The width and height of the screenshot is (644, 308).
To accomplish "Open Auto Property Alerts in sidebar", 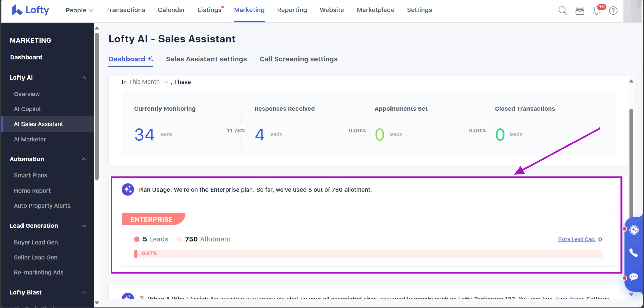I will coord(42,206).
